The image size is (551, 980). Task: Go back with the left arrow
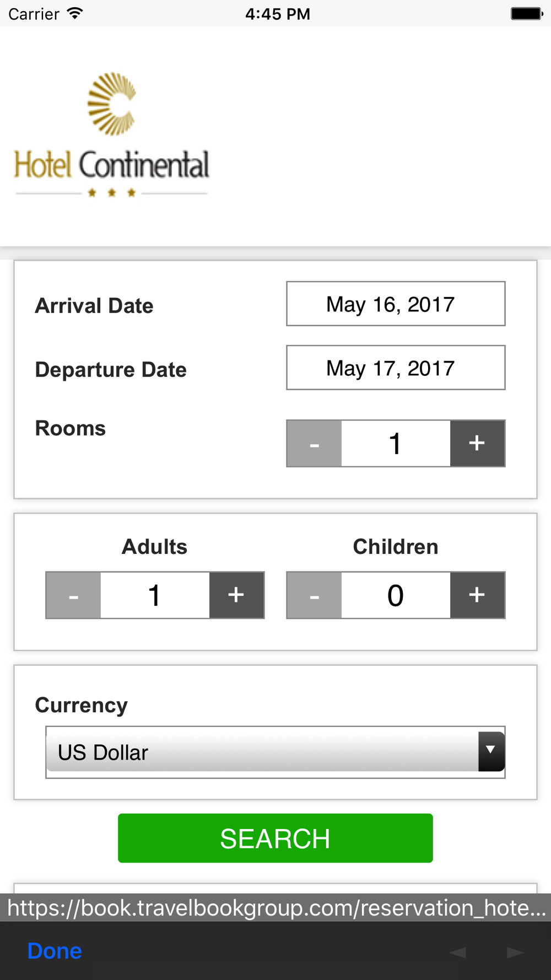coord(457,952)
